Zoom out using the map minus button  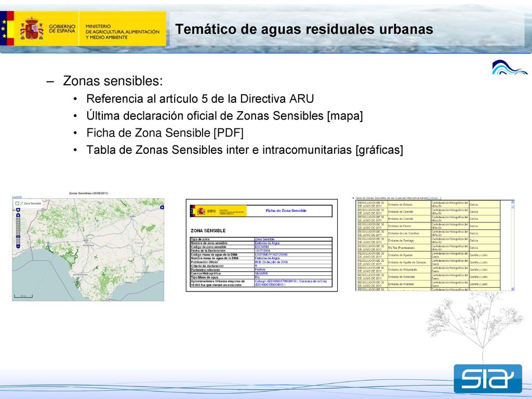18,246
